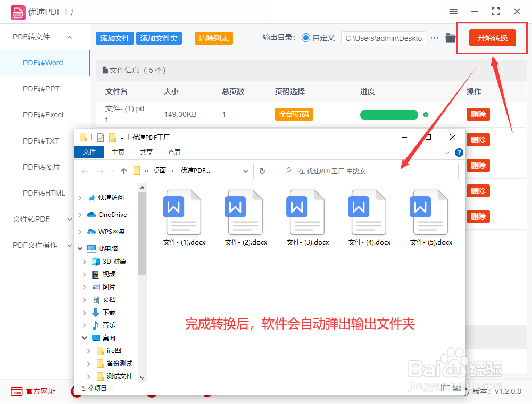Click the 添加文件 button

pyautogui.click(x=115, y=38)
